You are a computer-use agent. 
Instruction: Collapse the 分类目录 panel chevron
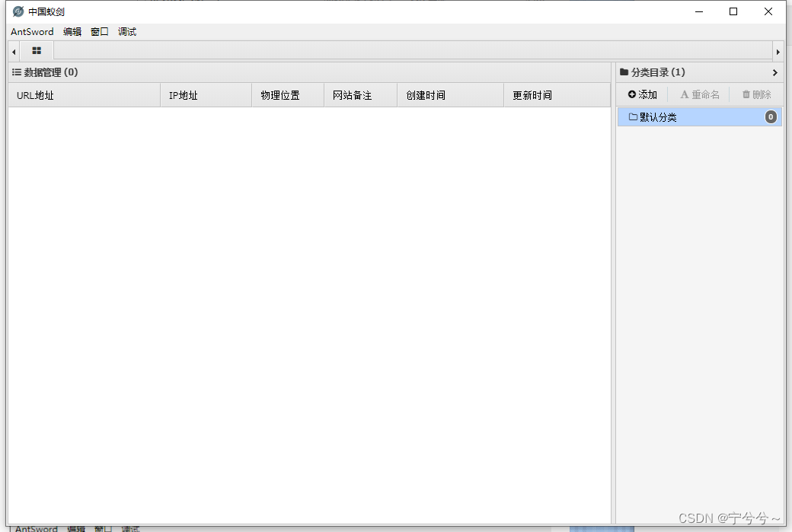tap(774, 72)
